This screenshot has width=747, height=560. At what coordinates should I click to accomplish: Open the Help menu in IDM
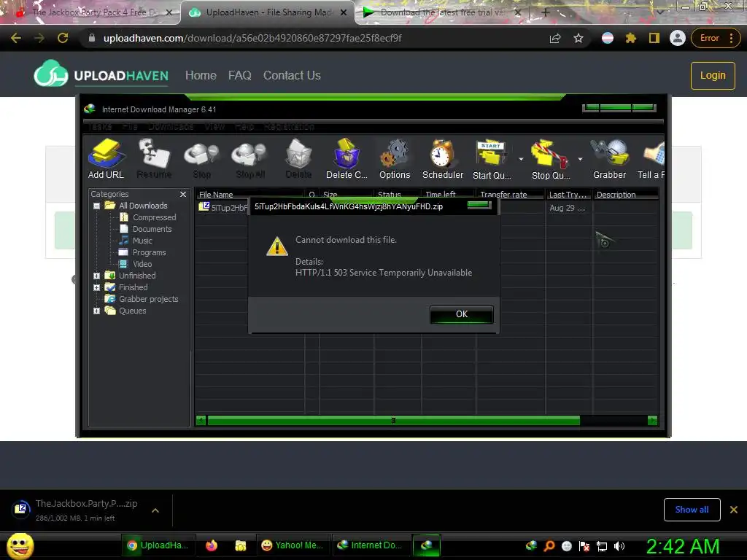click(x=244, y=126)
